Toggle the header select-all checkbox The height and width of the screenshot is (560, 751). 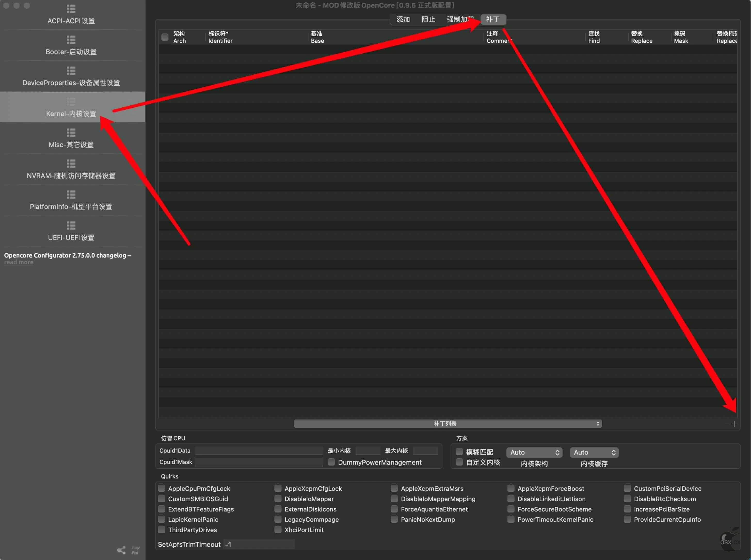click(165, 37)
